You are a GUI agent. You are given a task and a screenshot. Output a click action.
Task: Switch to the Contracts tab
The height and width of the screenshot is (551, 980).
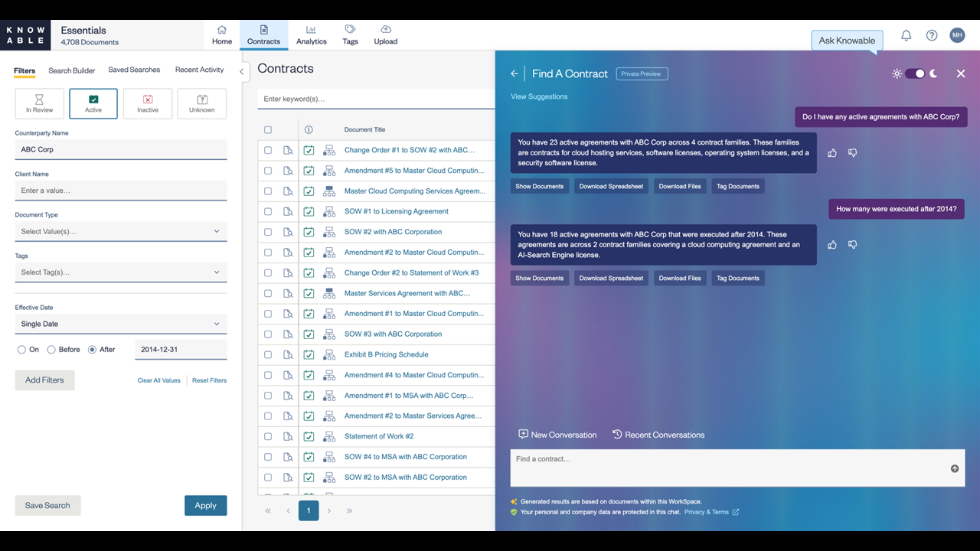coord(263,35)
